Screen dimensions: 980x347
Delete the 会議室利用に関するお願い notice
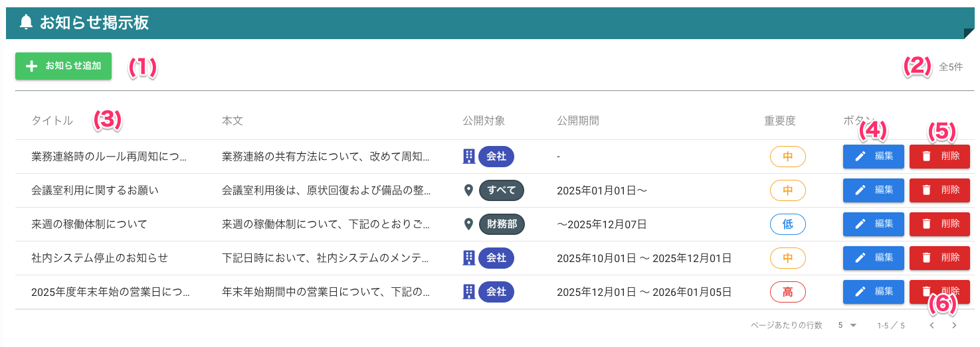tap(939, 190)
